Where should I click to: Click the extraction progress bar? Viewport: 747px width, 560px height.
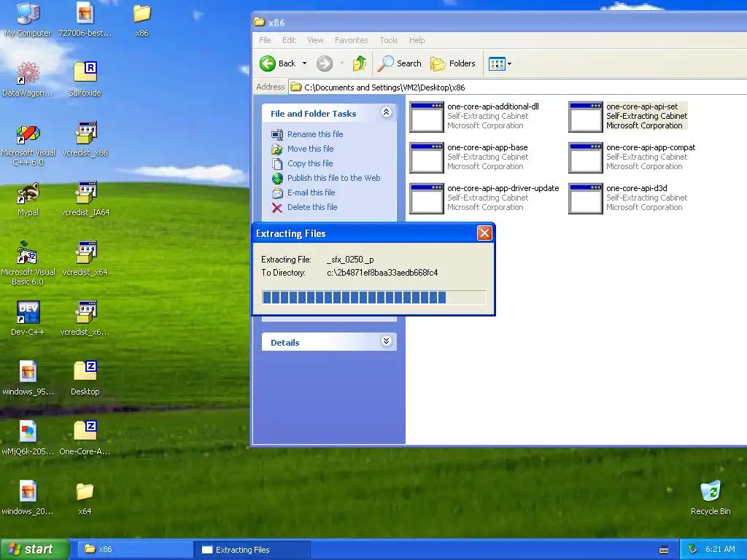tap(374, 297)
